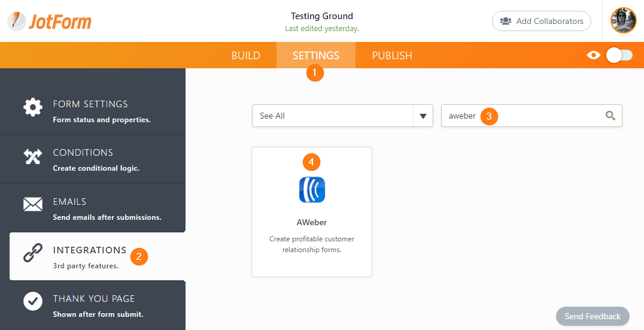644x330 pixels.
Task: Click the Thank You Page checkmark icon
Action: click(x=33, y=301)
